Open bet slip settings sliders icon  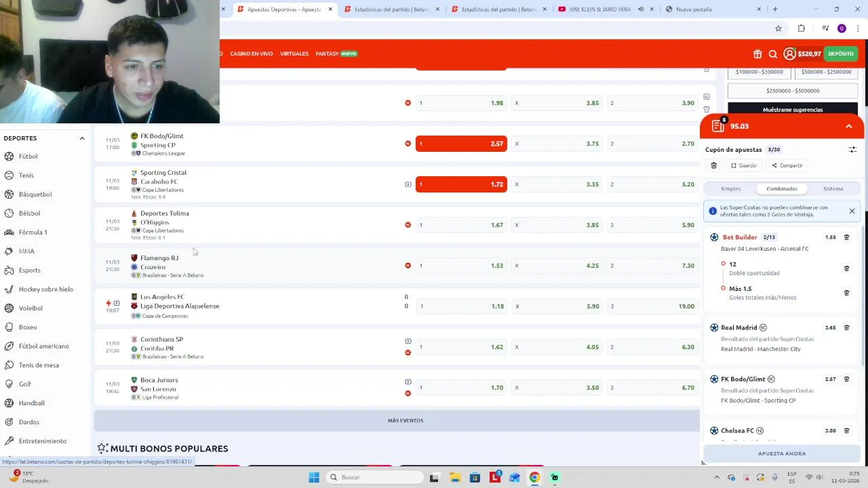[x=852, y=150]
